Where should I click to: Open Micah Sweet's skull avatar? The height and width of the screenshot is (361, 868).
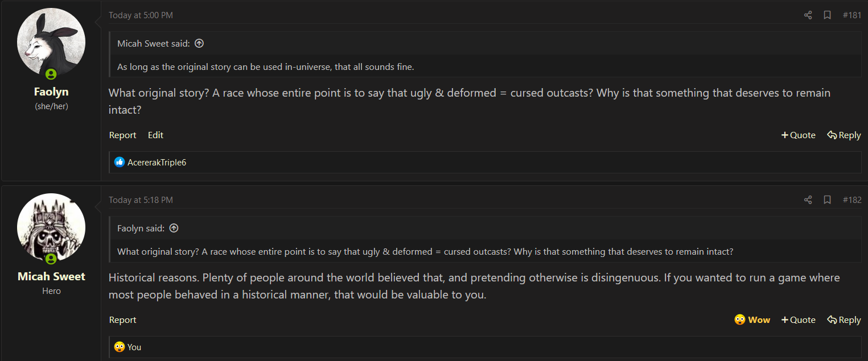click(51, 227)
